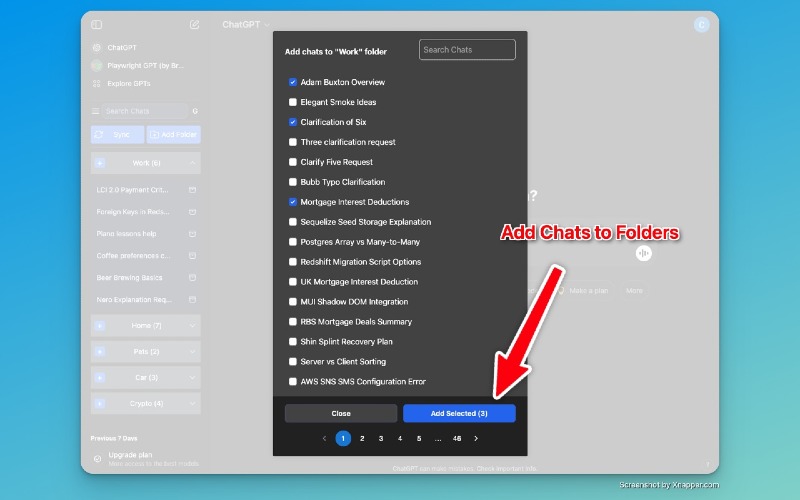Click archive icon beside Coffee preferences chat
This screenshot has height=500, width=800.
coord(192,256)
